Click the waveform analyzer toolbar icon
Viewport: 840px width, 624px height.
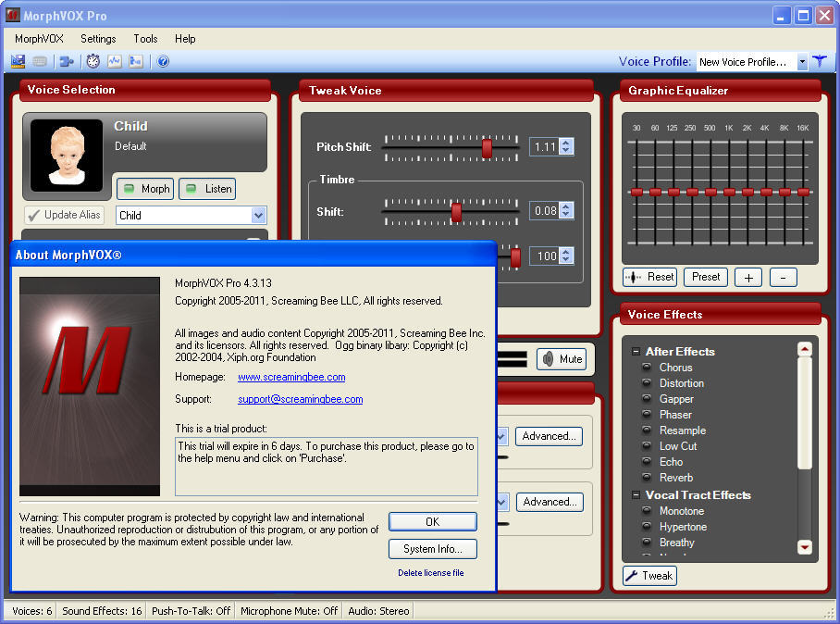click(x=115, y=61)
